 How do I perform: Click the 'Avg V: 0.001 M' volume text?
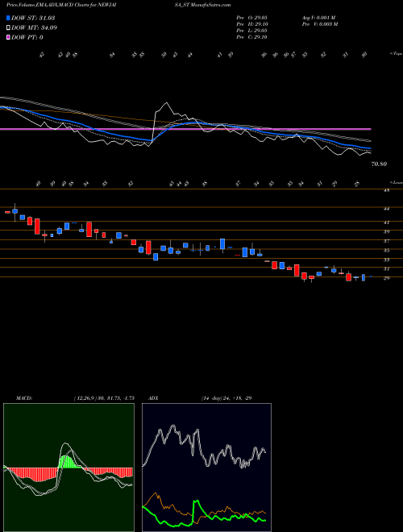pyautogui.click(x=319, y=17)
